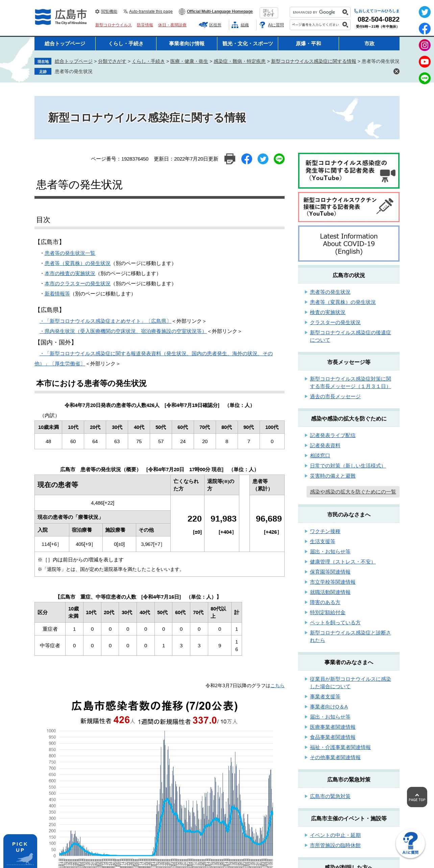Open 市所管施設の臨時休館 link
Image resolution: width=434 pixels, height=868 pixels.
(335, 845)
